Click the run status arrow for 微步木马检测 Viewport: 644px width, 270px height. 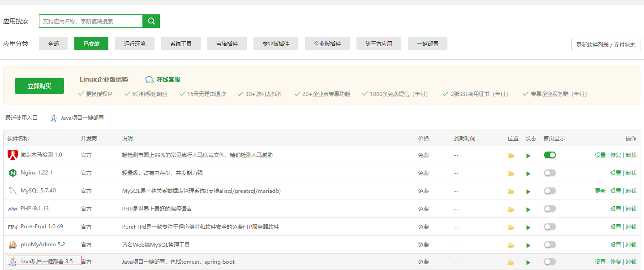pos(528,156)
